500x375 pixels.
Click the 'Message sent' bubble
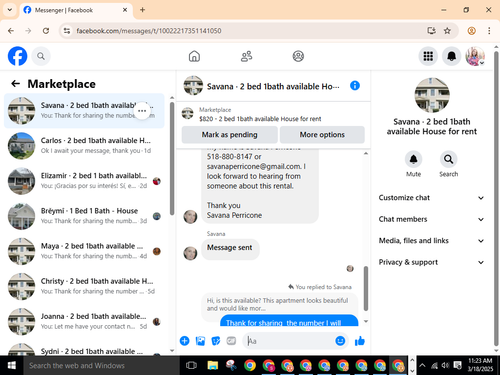pos(230,248)
